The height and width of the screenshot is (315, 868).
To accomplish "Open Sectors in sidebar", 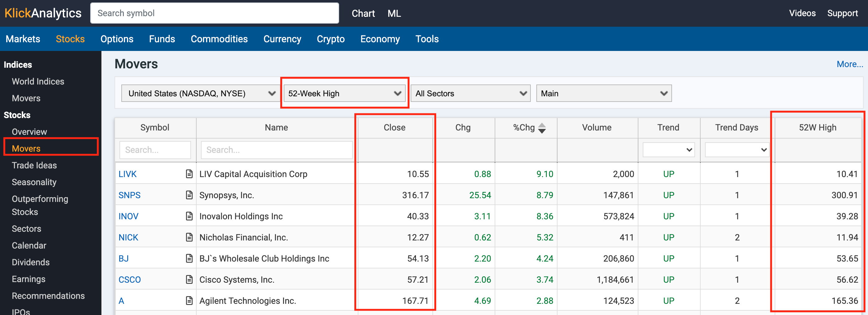I will coord(26,229).
